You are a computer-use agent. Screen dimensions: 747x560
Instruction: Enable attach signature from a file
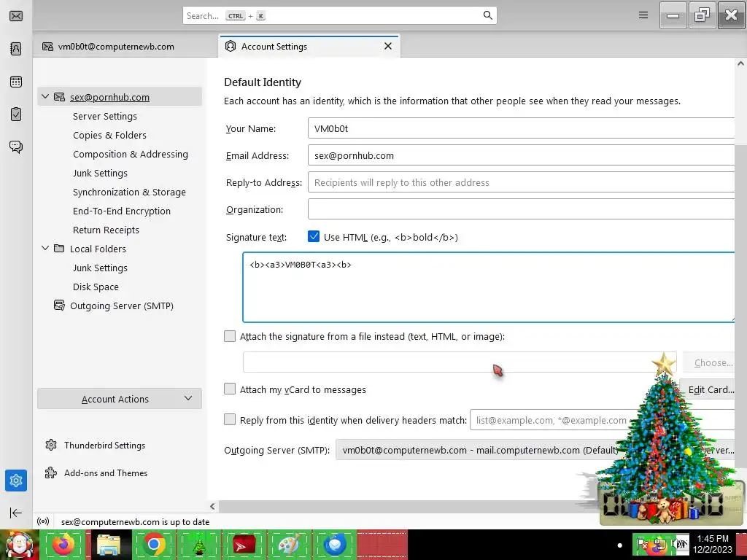coord(230,336)
